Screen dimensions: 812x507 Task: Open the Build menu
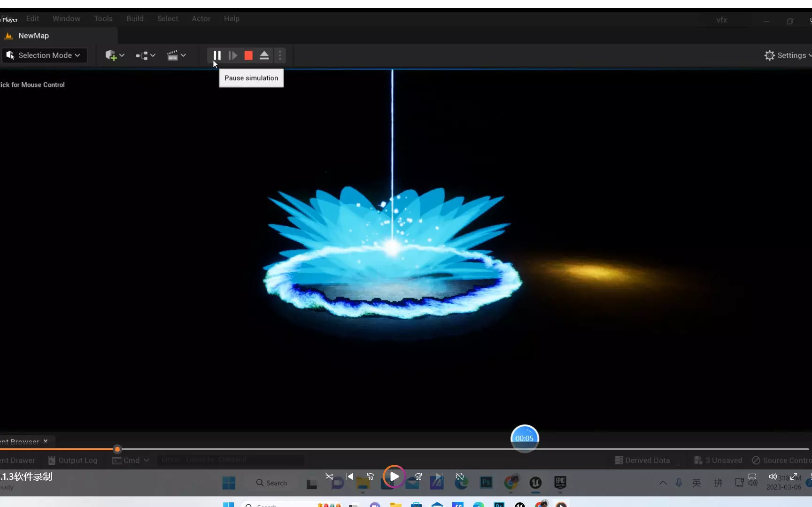(135, 19)
